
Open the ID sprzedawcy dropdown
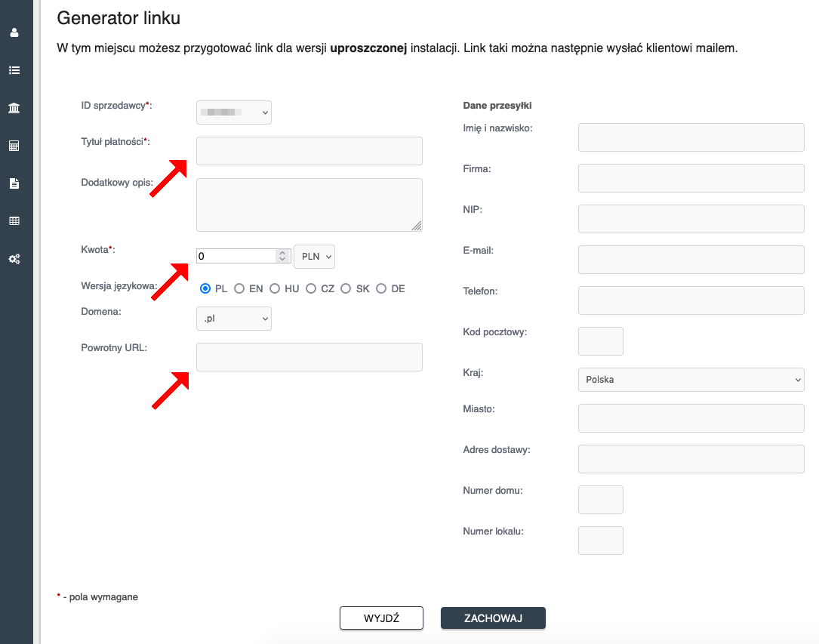(x=234, y=112)
